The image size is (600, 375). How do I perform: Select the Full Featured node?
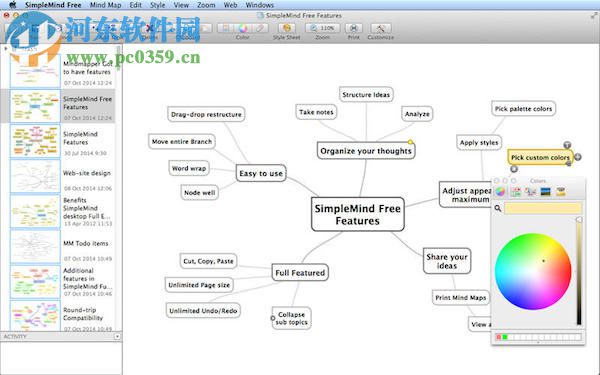(300, 272)
